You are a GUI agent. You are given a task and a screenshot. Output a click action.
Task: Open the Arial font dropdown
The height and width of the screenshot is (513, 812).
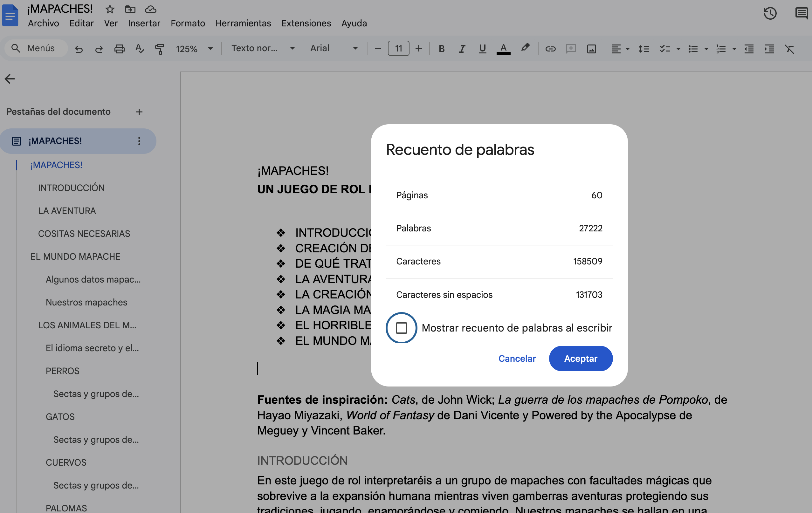point(334,49)
